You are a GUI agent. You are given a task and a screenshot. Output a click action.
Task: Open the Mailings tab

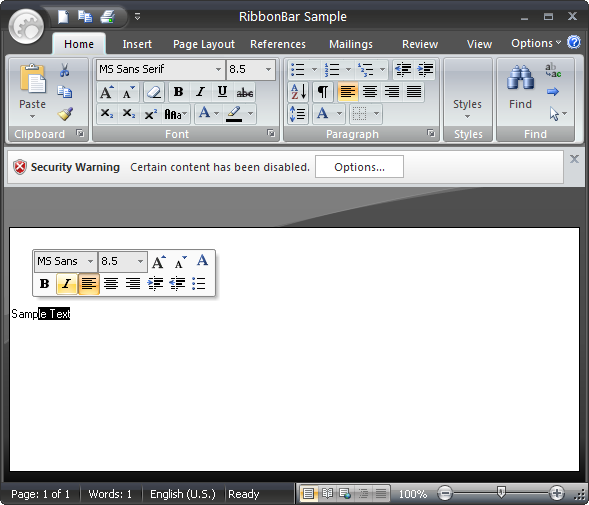pyautogui.click(x=351, y=44)
